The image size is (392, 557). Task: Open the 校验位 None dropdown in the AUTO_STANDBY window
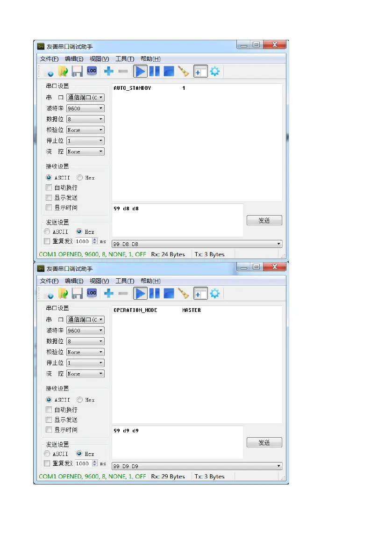[x=86, y=130]
